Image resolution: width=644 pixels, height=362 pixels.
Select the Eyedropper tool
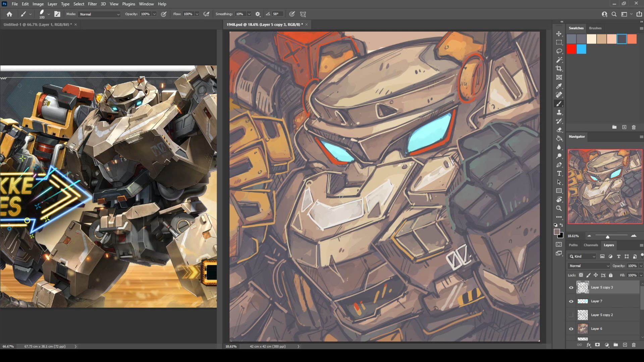click(559, 86)
